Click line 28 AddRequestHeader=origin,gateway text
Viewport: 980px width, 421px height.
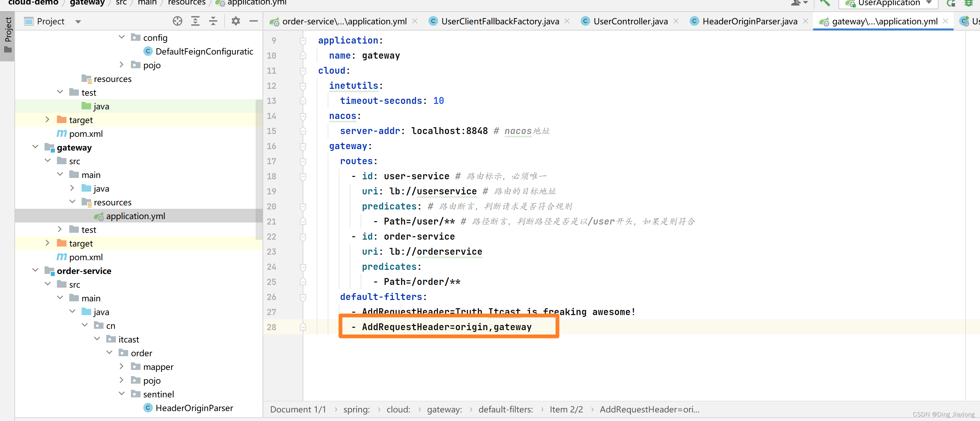click(x=446, y=327)
